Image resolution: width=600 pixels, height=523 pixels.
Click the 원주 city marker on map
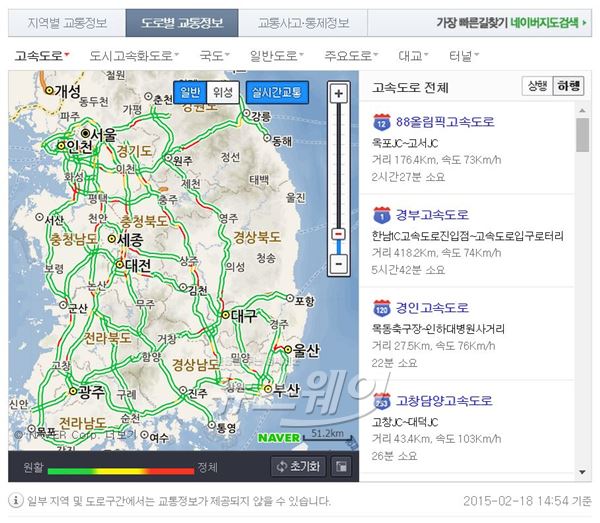[x=168, y=158]
